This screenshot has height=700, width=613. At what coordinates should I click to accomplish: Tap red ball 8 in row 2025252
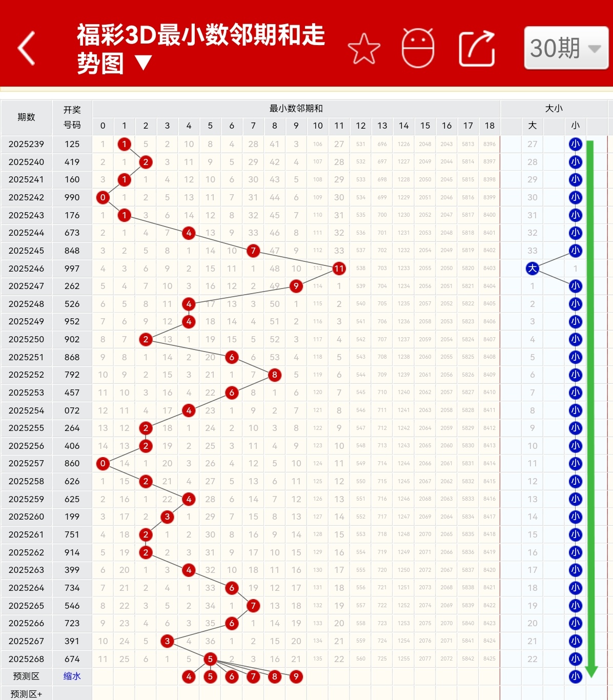click(x=275, y=375)
